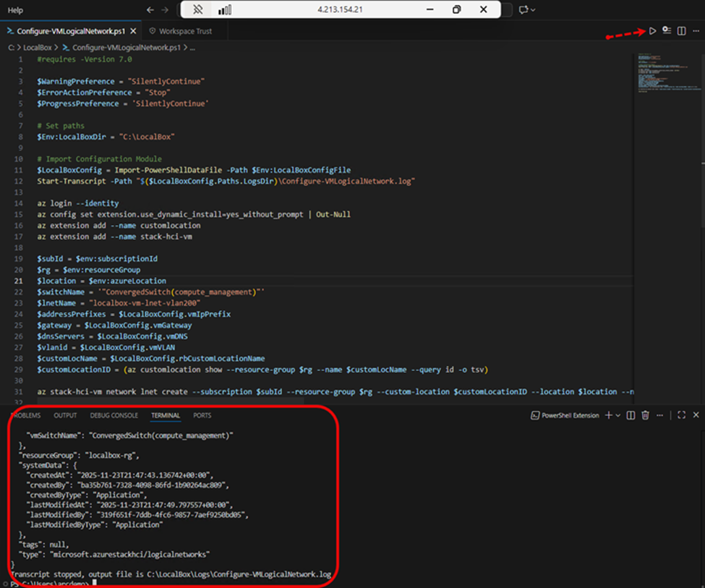
Task: Click the '$Env:LocalBoxDir' assignment line
Action: (x=106, y=137)
